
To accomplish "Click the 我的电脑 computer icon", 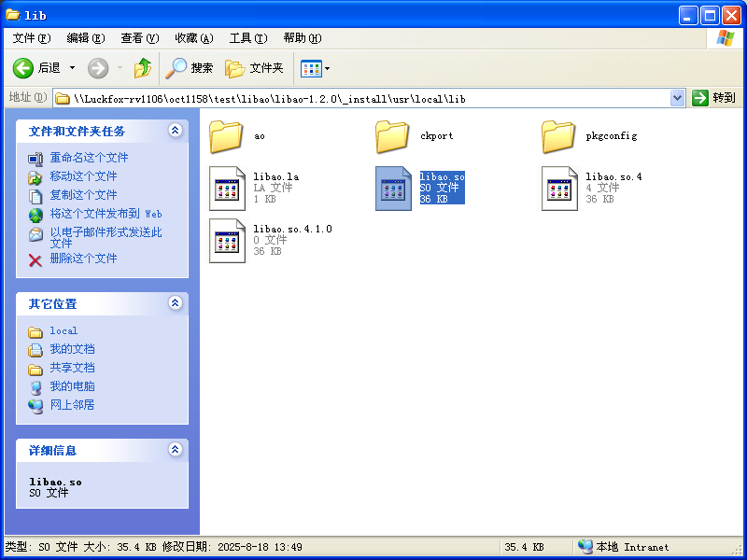I will pos(35,387).
